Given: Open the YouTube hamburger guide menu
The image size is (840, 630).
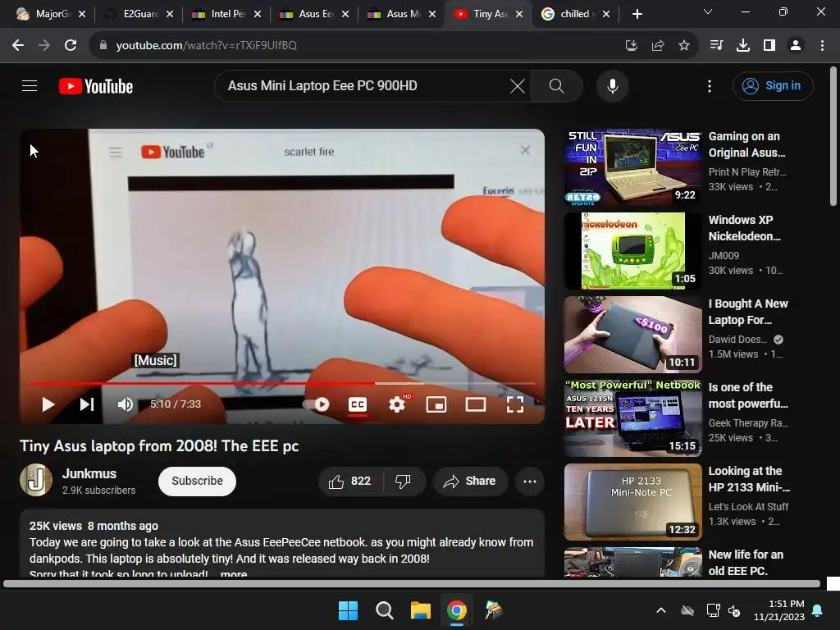Looking at the screenshot, I should point(30,85).
